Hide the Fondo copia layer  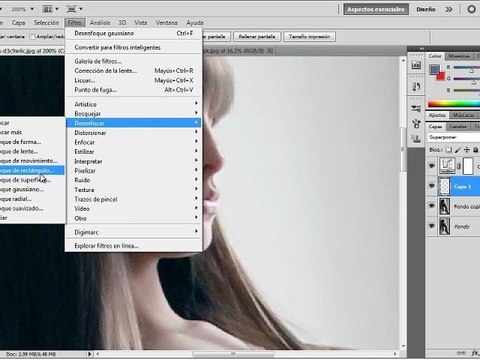click(x=432, y=206)
